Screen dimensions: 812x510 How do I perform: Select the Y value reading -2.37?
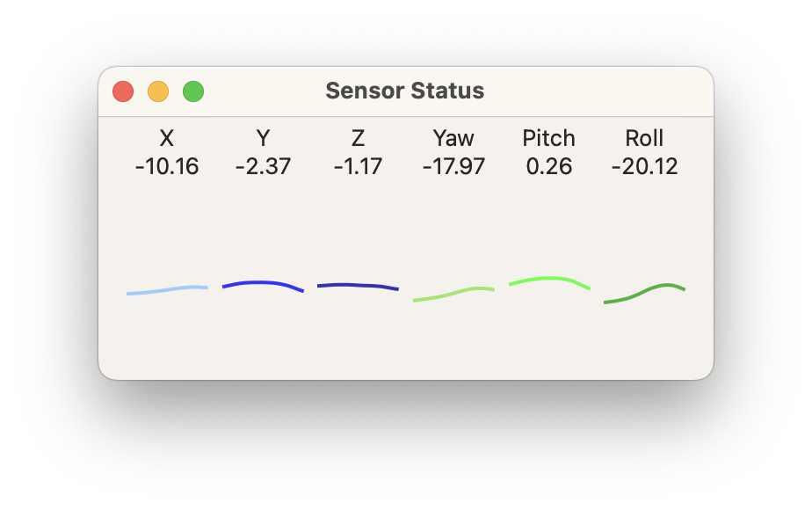[263, 166]
